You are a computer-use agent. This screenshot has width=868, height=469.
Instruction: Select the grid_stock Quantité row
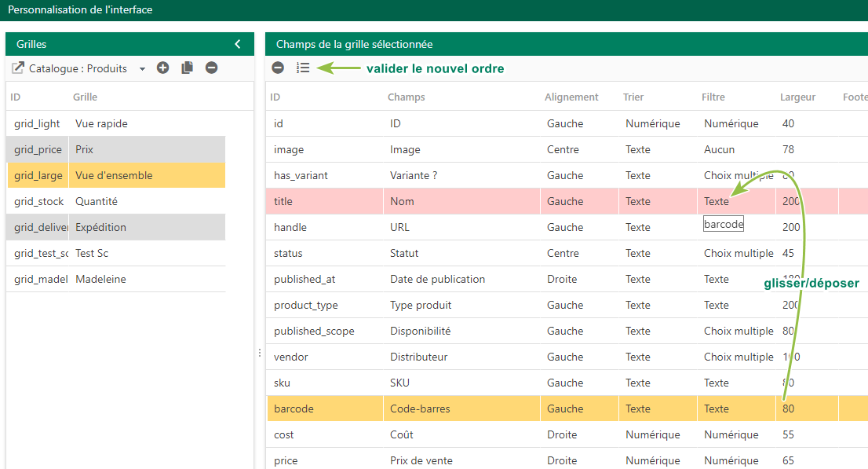pos(115,201)
